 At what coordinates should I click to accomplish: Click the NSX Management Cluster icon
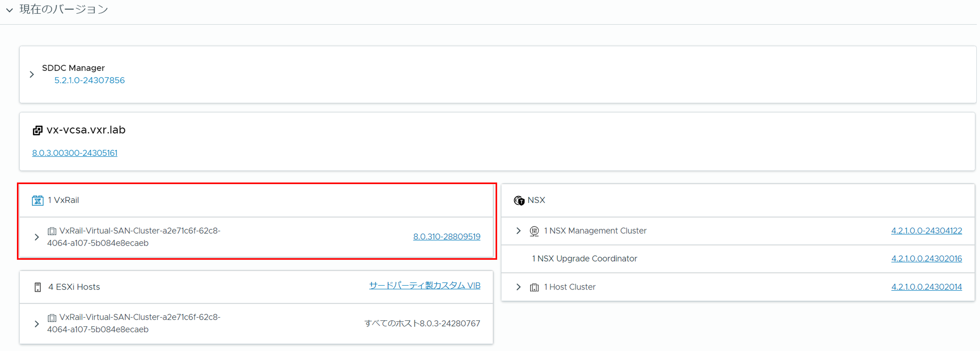tap(534, 231)
